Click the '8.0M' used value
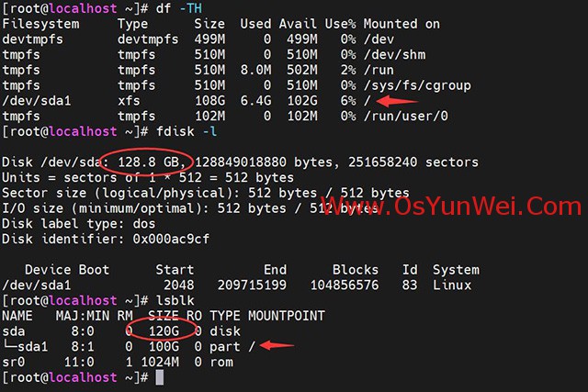The height and width of the screenshot is (392, 588). click(x=255, y=70)
